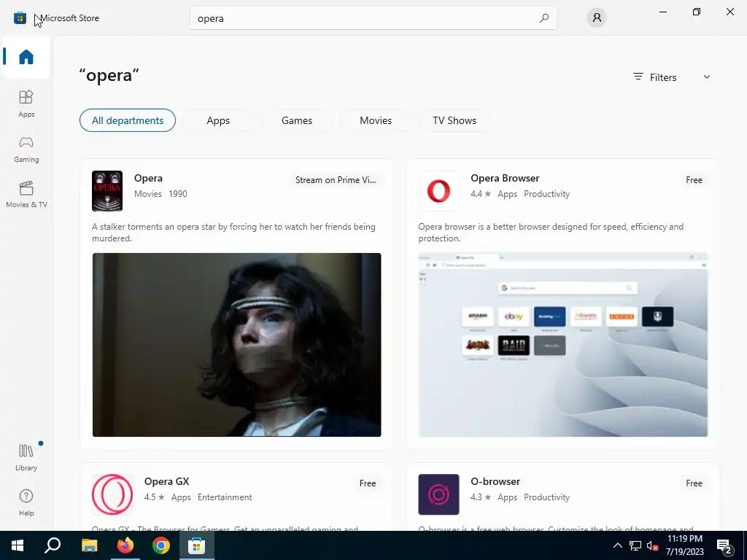
Task: Open the Windows Start menu
Action: point(18,545)
